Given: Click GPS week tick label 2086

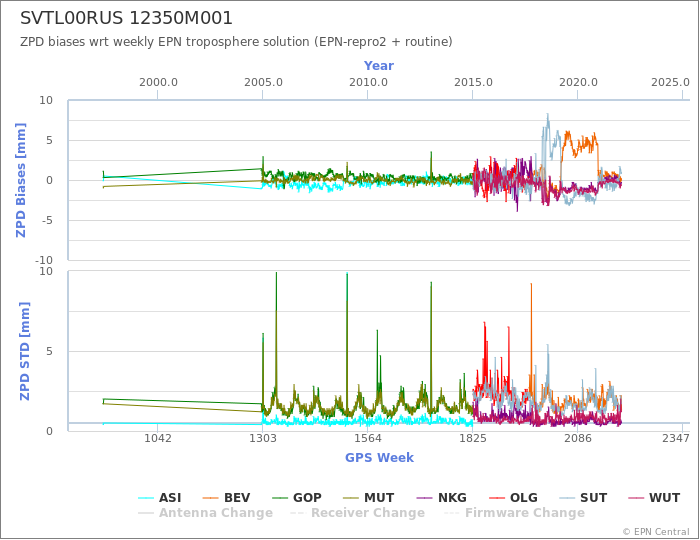Looking at the screenshot, I should (578, 438).
